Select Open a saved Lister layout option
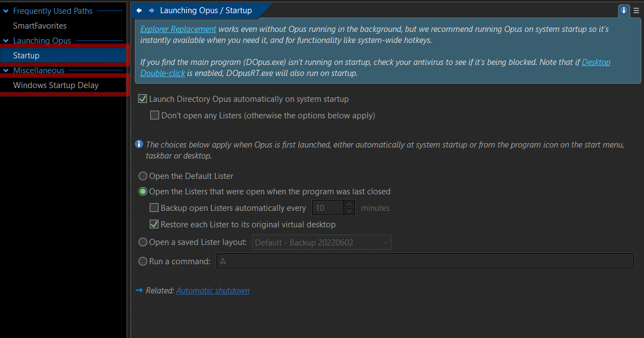Screen dimensions: 644x338 143,242
